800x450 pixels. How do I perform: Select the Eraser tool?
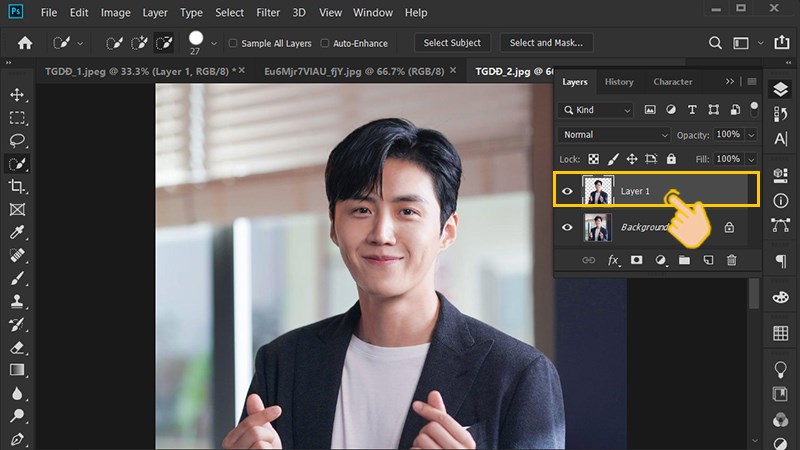[x=17, y=347]
